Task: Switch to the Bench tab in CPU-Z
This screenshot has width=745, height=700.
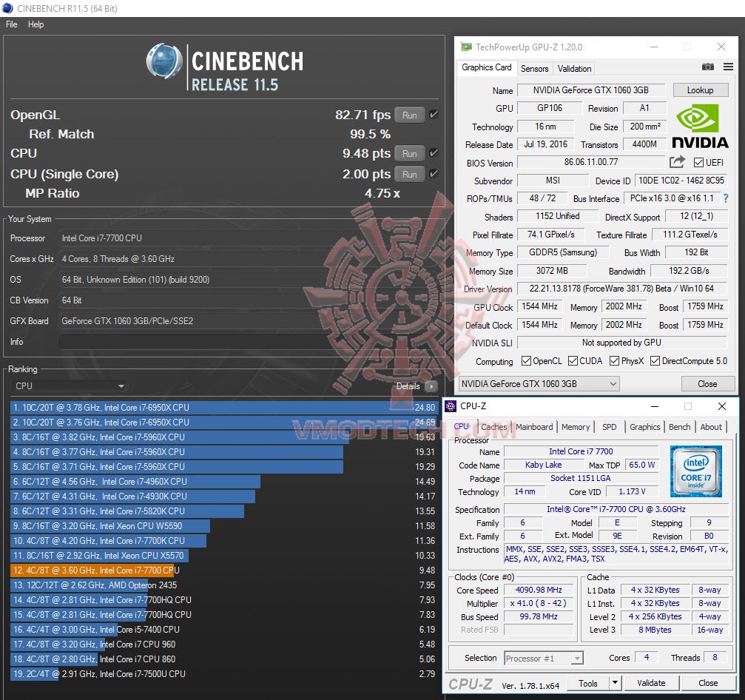Action: [x=679, y=427]
